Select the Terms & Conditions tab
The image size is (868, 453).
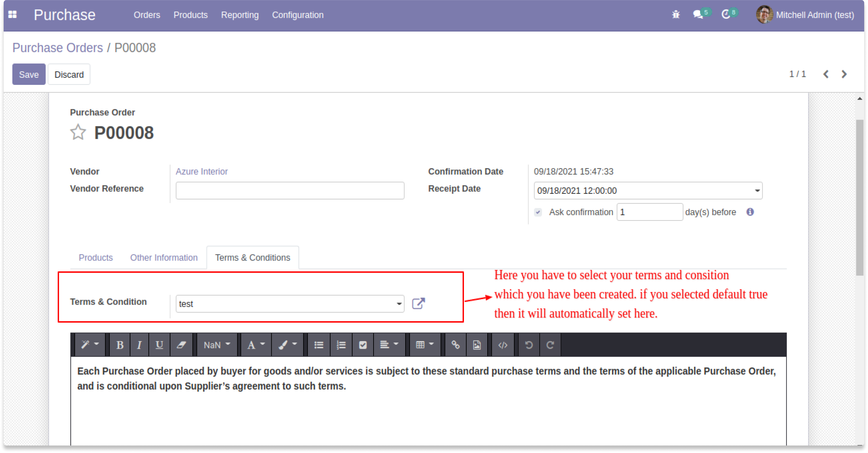[x=252, y=257]
